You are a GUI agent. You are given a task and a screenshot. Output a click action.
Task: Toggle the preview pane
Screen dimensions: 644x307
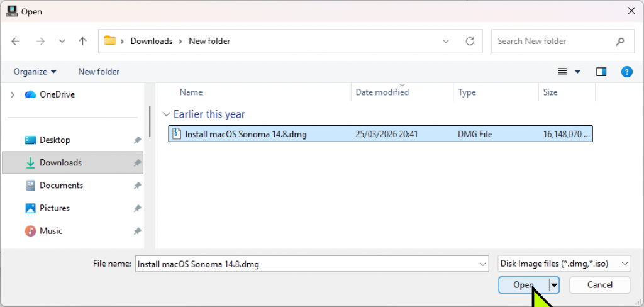pyautogui.click(x=601, y=72)
